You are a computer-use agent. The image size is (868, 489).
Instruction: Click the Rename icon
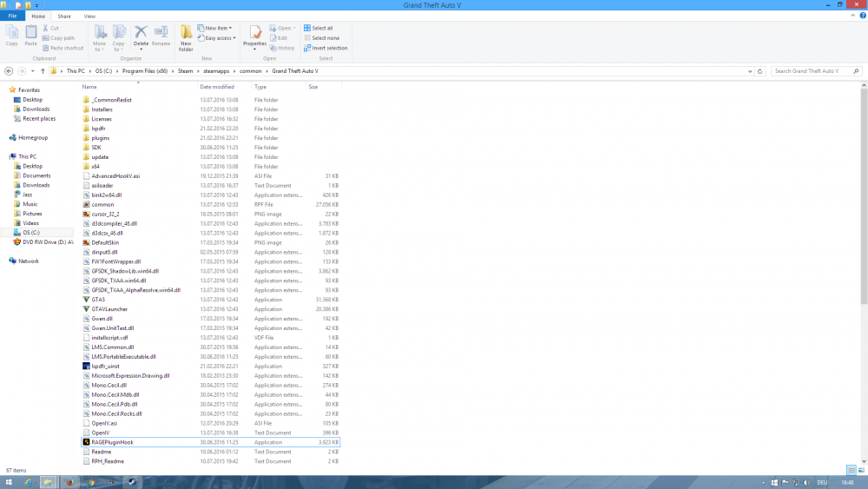(x=161, y=32)
